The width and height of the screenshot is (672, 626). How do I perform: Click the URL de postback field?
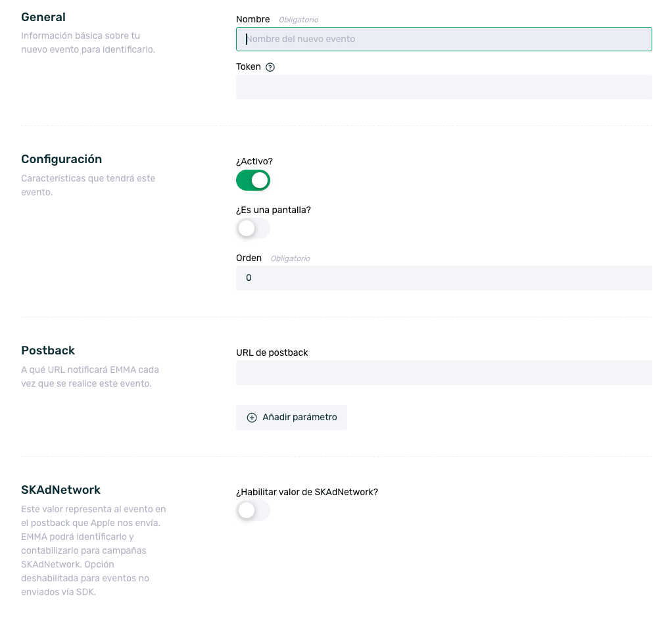click(444, 373)
